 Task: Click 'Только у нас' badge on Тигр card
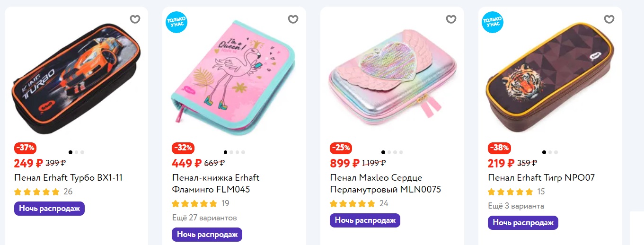492,22
